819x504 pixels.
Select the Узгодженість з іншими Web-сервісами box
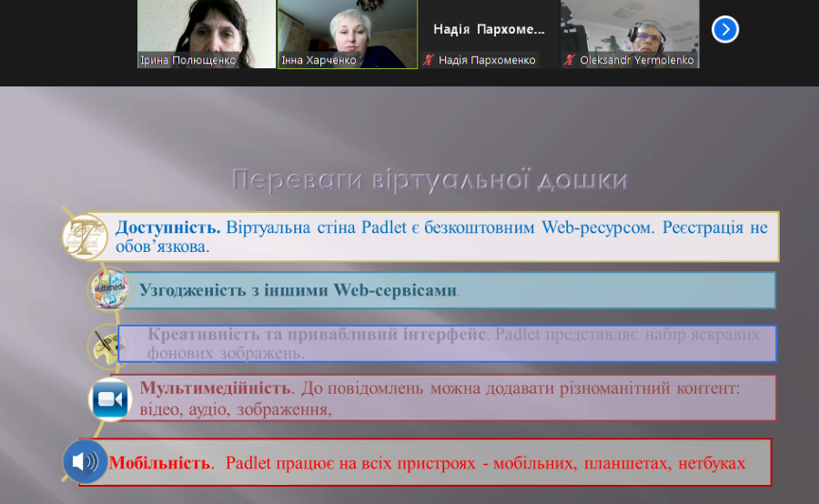pos(450,290)
